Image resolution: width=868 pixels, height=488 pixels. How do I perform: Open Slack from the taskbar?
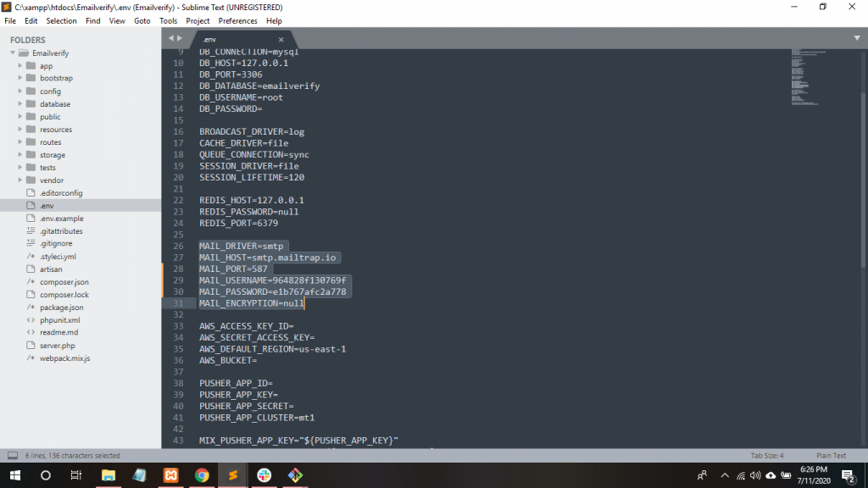(264, 475)
